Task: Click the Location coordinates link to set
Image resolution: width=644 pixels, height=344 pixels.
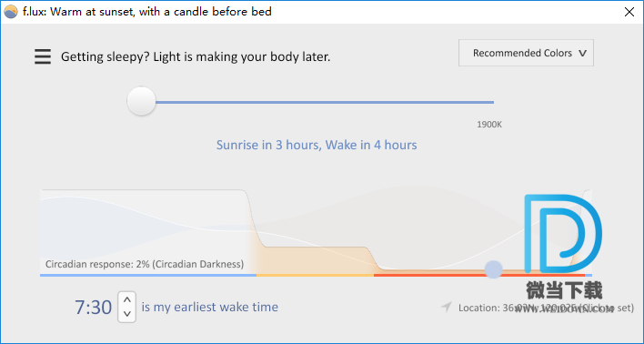Action: (x=547, y=308)
